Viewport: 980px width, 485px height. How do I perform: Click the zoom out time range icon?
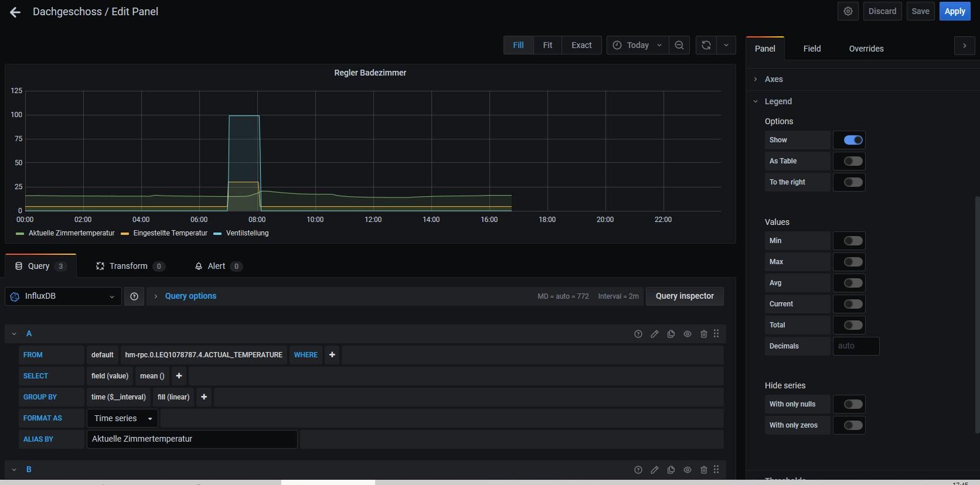pos(679,45)
